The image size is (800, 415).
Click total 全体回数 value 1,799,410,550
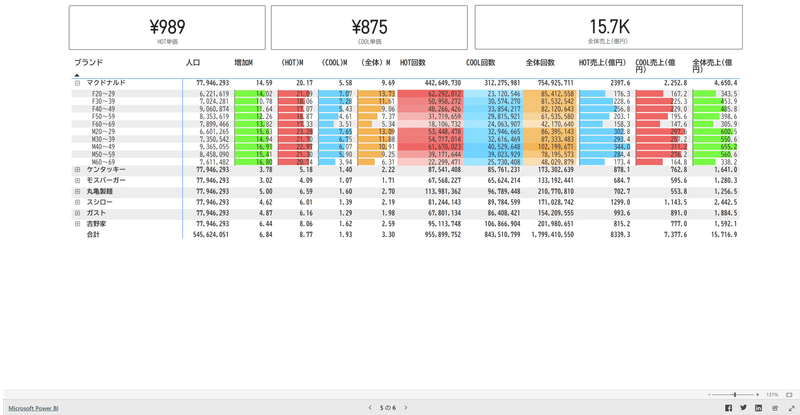(553, 235)
